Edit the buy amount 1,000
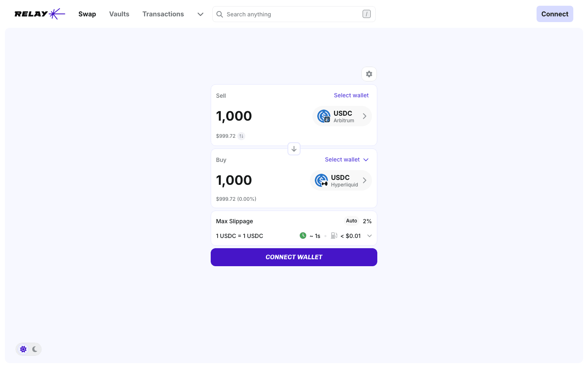 coord(234,180)
